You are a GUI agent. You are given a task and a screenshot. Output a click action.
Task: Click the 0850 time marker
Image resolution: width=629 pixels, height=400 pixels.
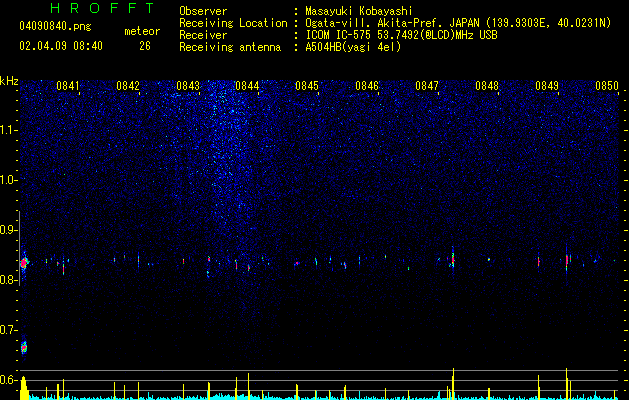pyautogui.click(x=607, y=86)
